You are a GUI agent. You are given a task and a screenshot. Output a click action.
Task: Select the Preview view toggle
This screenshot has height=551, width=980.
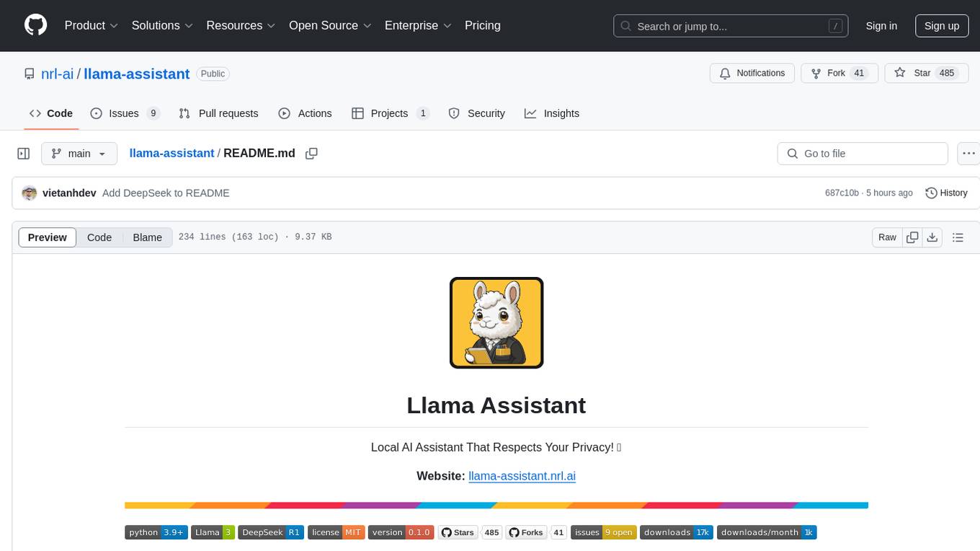click(48, 237)
